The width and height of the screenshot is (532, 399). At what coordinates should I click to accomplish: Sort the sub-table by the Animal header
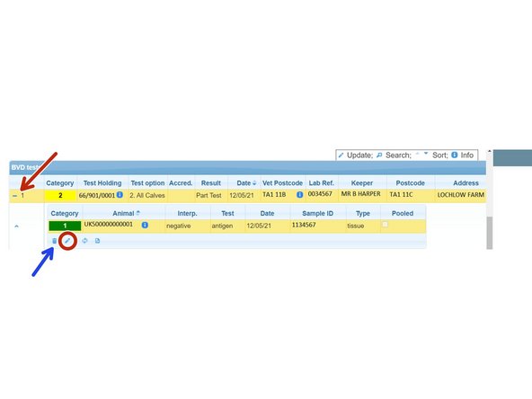point(126,213)
